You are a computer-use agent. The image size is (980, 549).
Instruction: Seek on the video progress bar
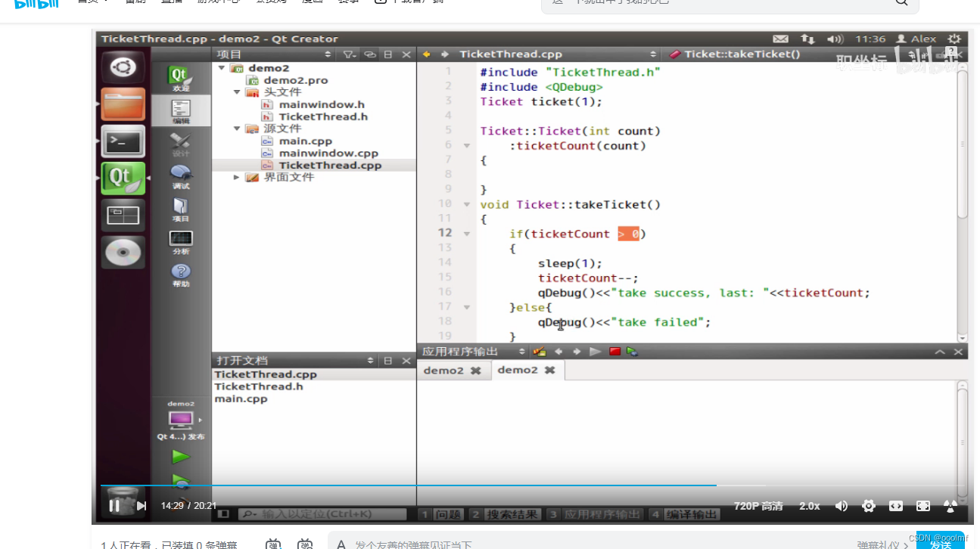[x=534, y=485]
